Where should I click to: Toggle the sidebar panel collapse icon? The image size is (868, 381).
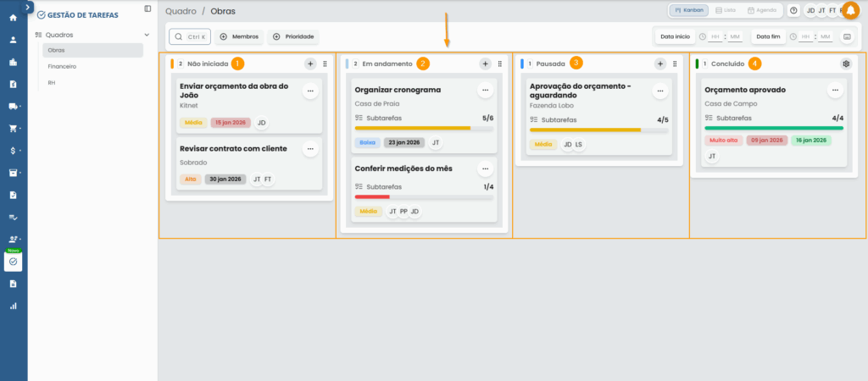coord(148,8)
